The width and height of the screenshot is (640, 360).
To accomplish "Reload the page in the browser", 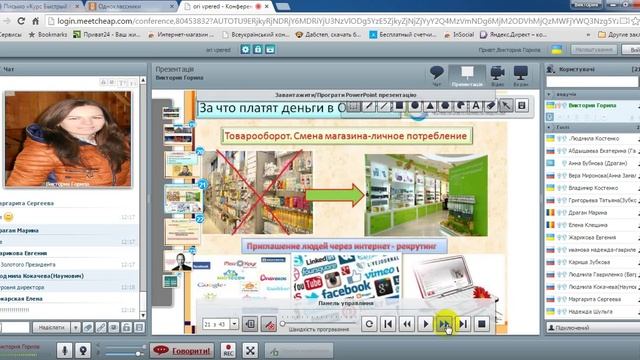I will pyautogui.click(x=21, y=21).
